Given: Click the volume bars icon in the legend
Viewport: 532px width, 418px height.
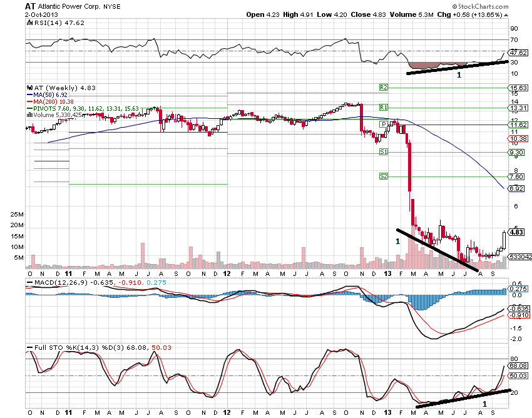Looking at the screenshot, I should click(x=29, y=115).
